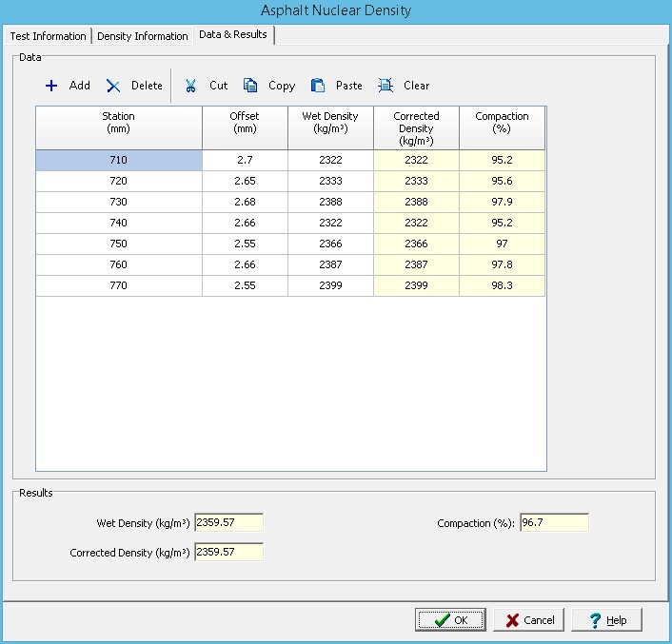Select the Offset cell with value 2.68
This screenshot has height=644, width=672.
click(x=245, y=203)
